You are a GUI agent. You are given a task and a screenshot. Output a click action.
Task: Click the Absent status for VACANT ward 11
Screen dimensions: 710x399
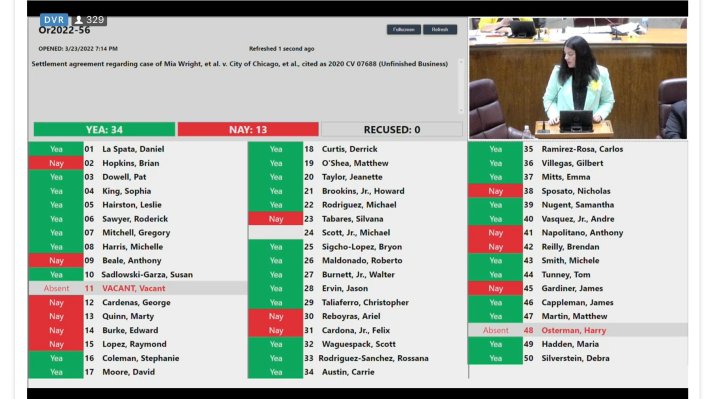point(56,288)
